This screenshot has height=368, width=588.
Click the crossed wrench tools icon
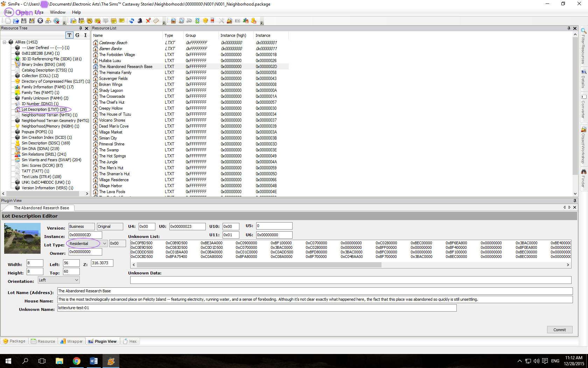pyautogui.click(x=221, y=21)
